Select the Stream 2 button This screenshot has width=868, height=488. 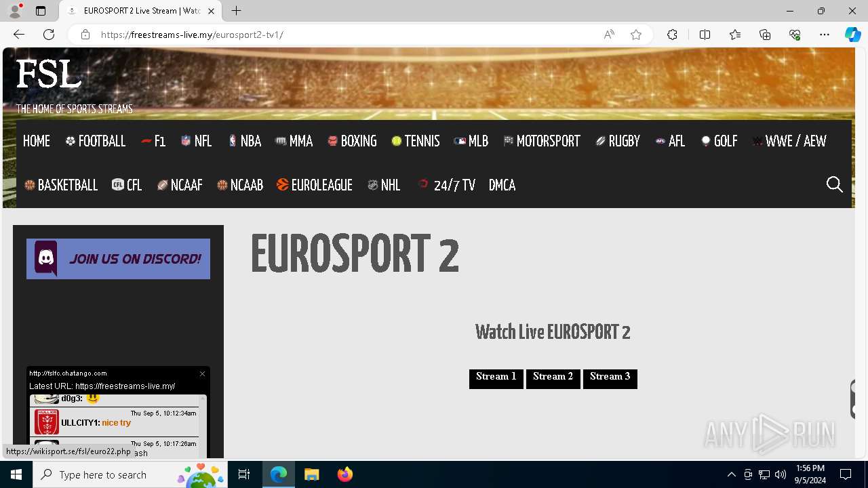pyautogui.click(x=553, y=379)
